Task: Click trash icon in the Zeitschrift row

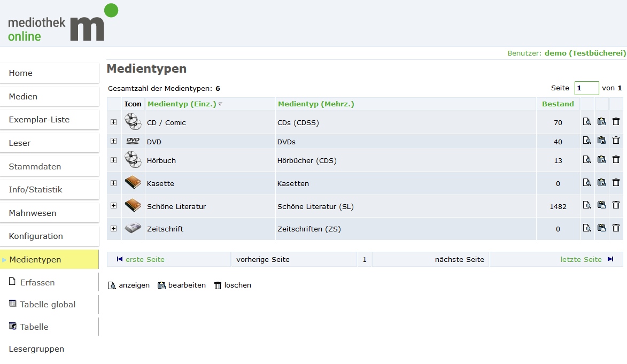Action: (x=616, y=228)
